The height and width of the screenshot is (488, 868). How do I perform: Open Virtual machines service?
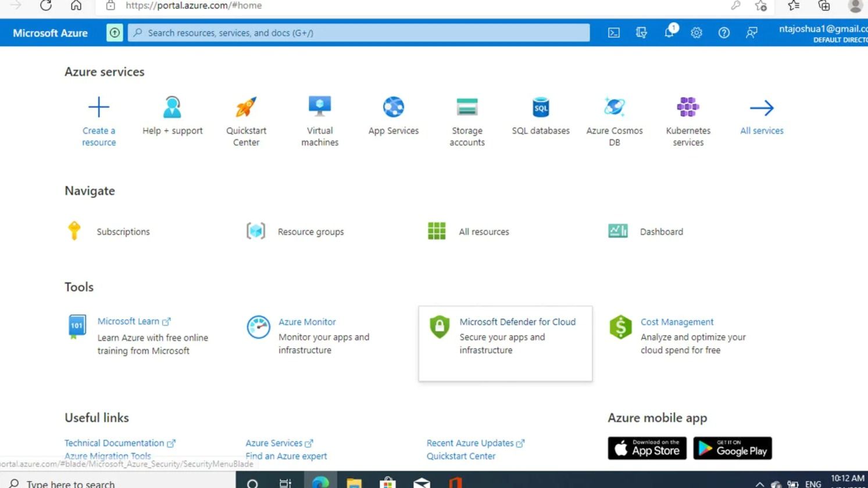[x=320, y=108]
